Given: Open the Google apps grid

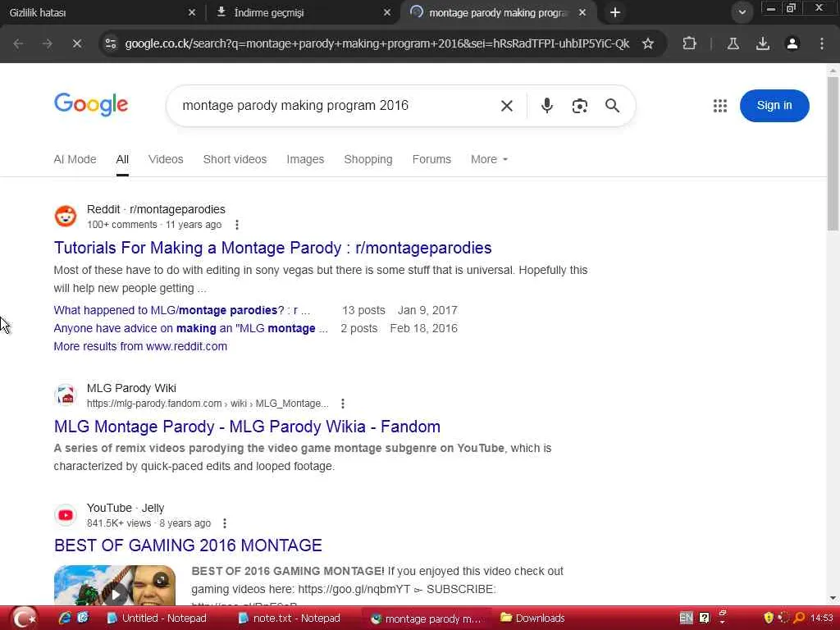Looking at the screenshot, I should tap(720, 106).
